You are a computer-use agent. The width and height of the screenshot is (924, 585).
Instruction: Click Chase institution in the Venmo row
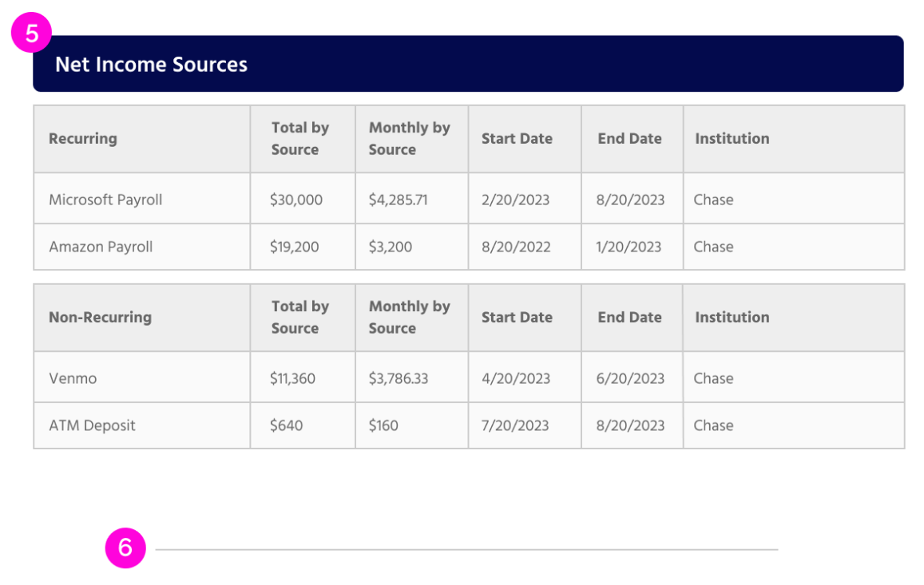click(x=713, y=378)
